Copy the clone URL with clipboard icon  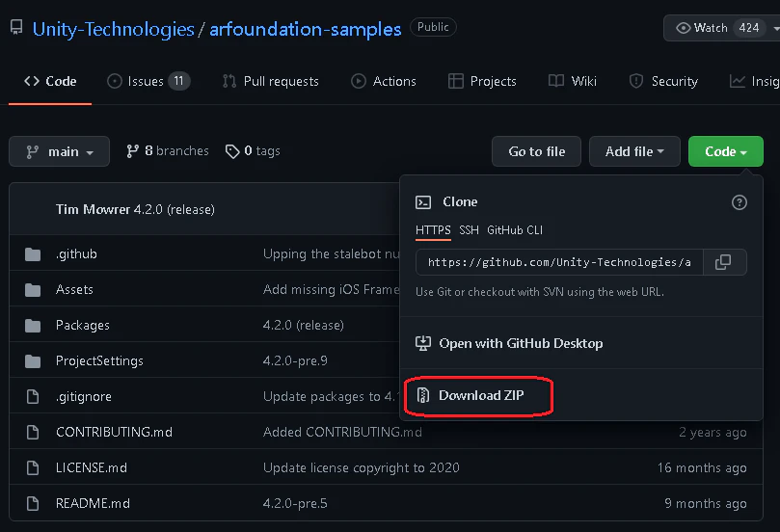click(x=724, y=262)
